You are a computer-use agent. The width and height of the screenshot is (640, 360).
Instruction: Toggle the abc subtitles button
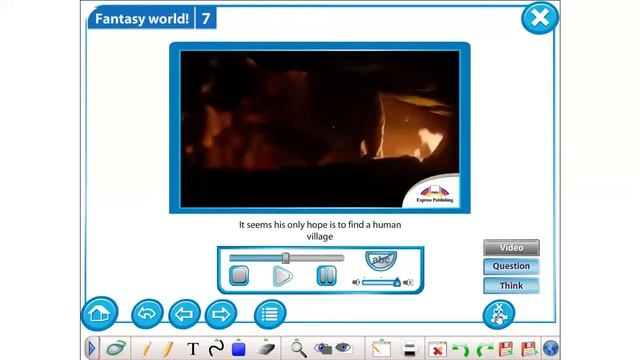click(x=381, y=260)
